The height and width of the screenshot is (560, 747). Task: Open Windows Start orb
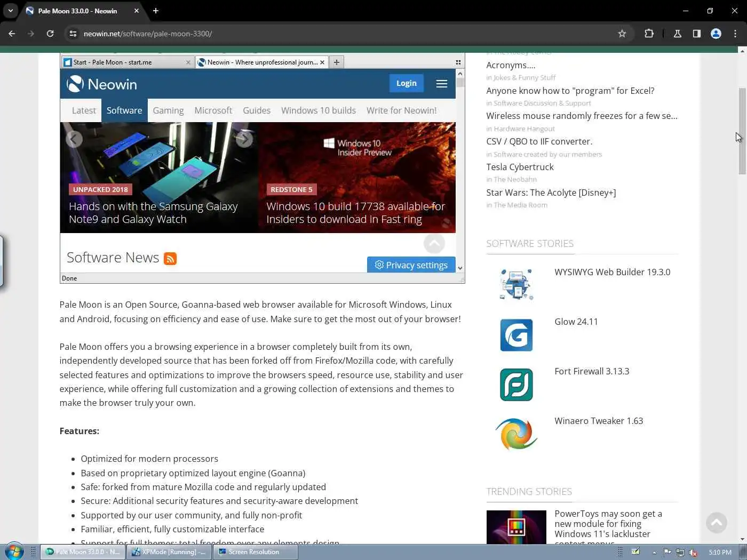coord(13,552)
